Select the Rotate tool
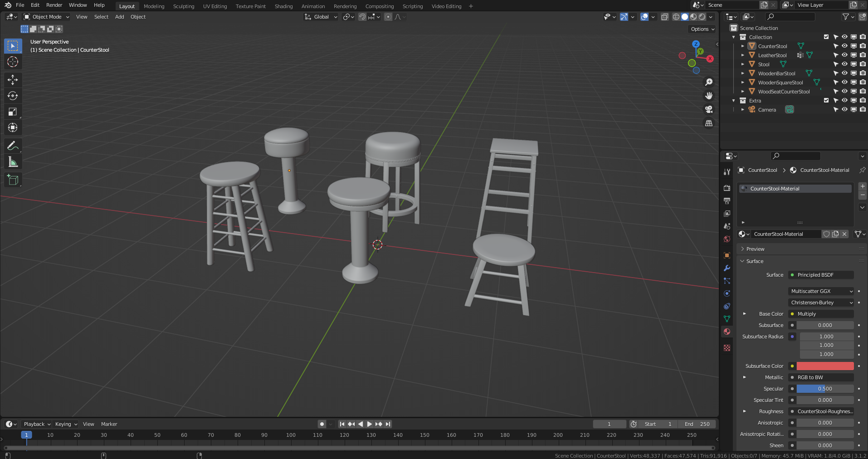 point(13,96)
